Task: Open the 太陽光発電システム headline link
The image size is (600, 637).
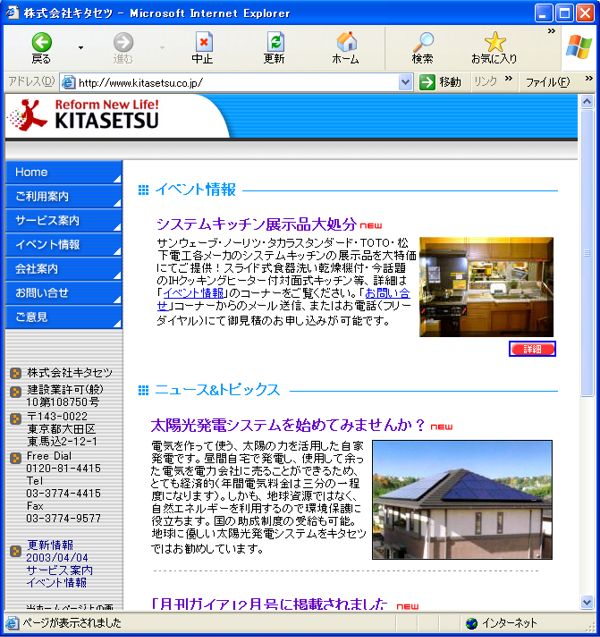Action: 288,424
